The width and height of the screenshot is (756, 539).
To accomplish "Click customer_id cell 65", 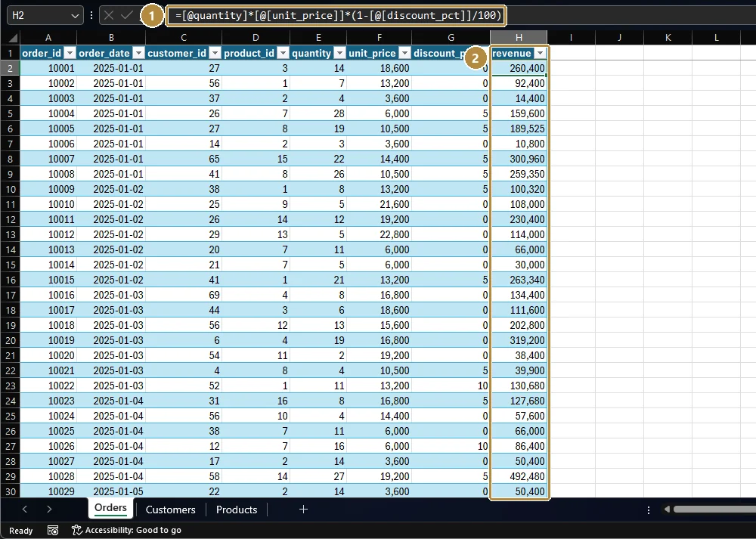I will pyautogui.click(x=184, y=159).
